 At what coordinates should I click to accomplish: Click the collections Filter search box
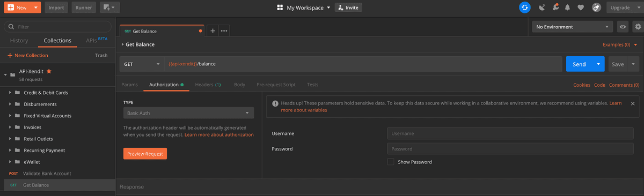coord(57,26)
